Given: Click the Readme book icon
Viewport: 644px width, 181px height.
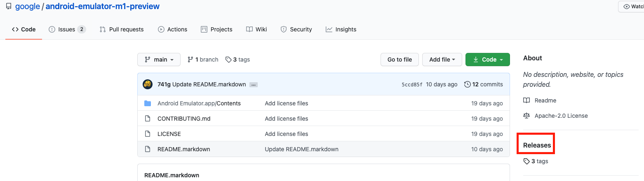Looking at the screenshot, I should pos(526,100).
